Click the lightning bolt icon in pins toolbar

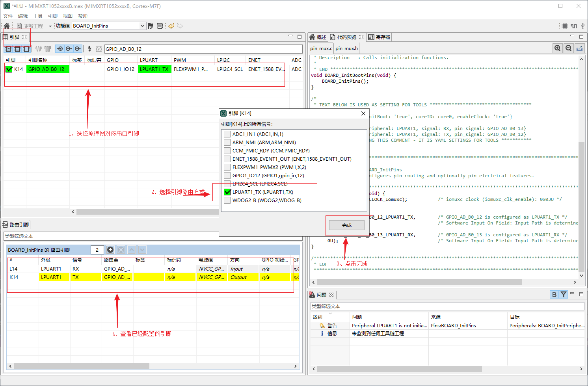coord(89,49)
